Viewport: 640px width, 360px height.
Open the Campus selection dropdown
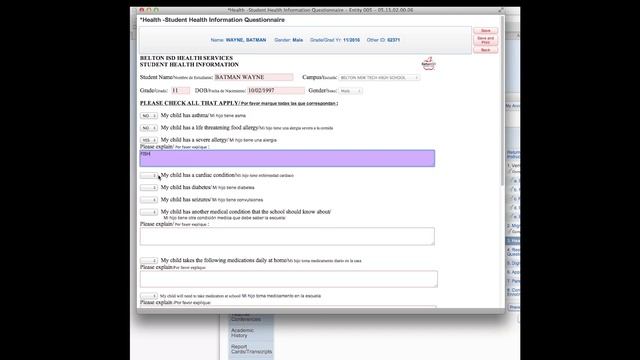tap(379, 78)
